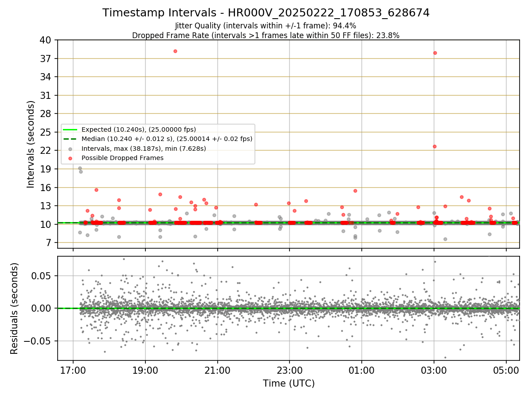Click the 05:00 time tick label

506,370
